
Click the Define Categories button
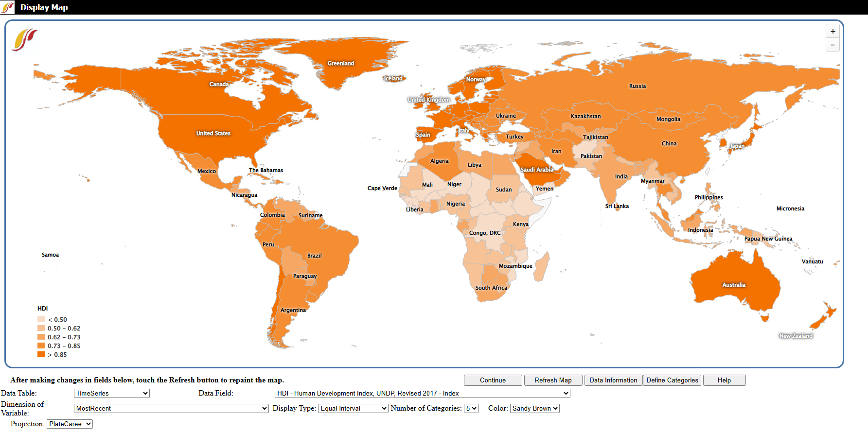click(672, 380)
